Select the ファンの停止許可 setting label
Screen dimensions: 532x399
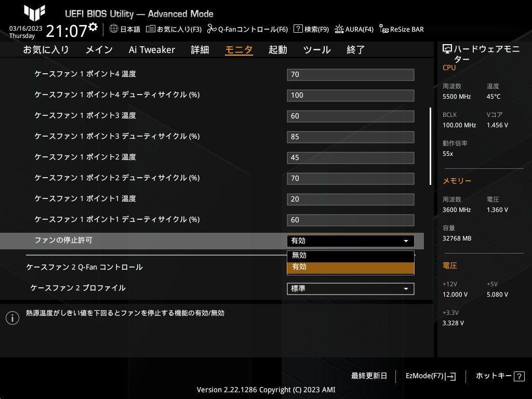pos(63,240)
